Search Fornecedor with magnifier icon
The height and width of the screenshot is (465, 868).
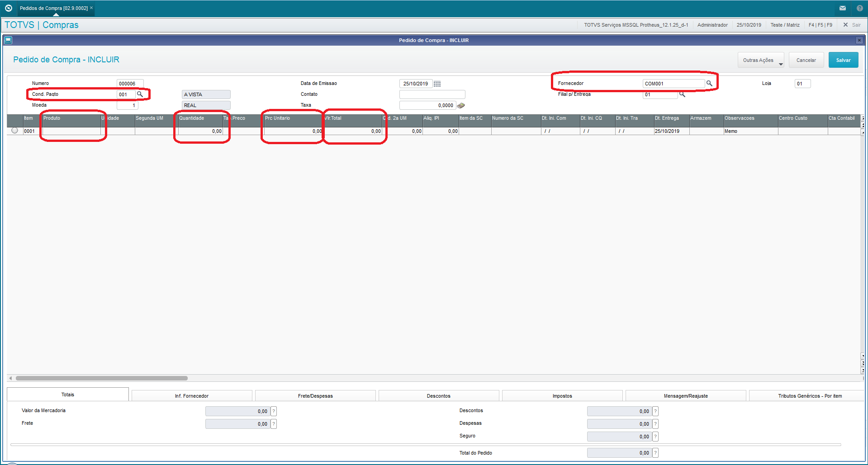709,84
